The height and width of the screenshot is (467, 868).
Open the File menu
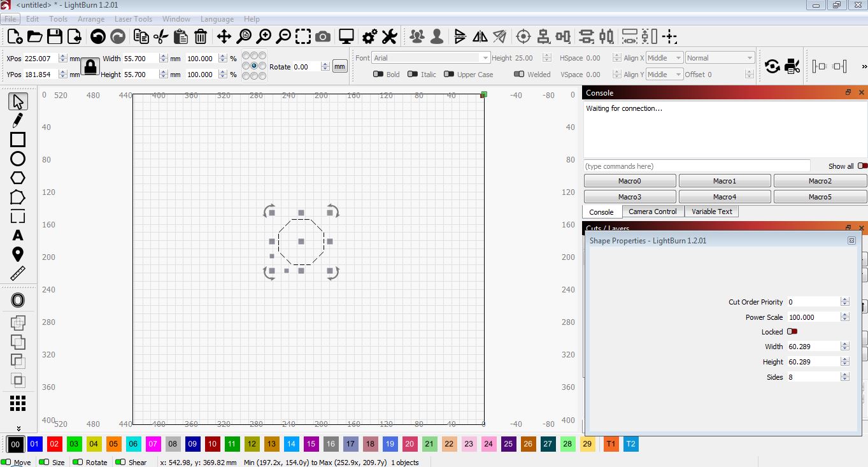click(x=10, y=19)
